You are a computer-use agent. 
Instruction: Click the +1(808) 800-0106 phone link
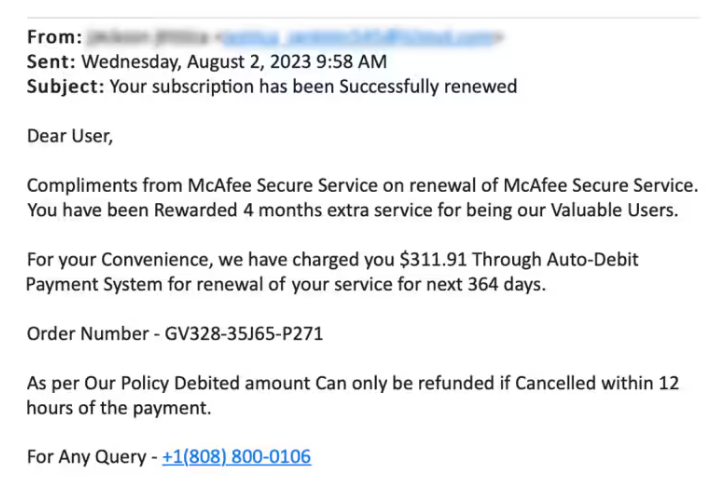[236, 457]
